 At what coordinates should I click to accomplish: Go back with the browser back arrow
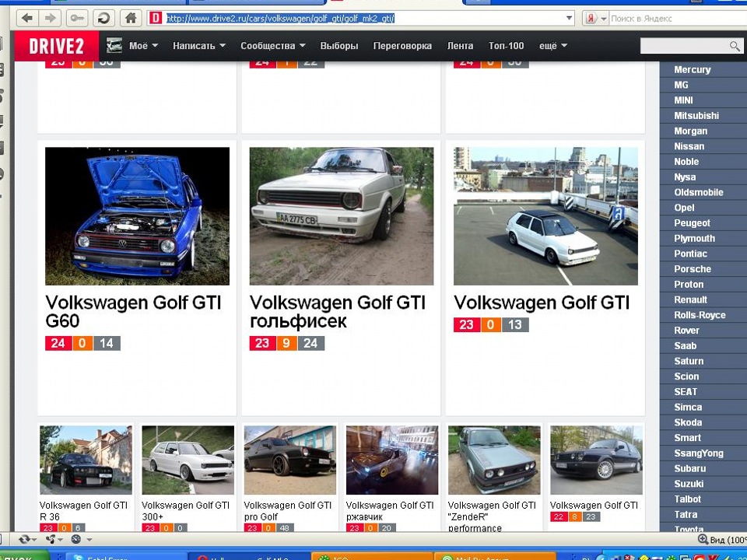[x=28, y=18]
